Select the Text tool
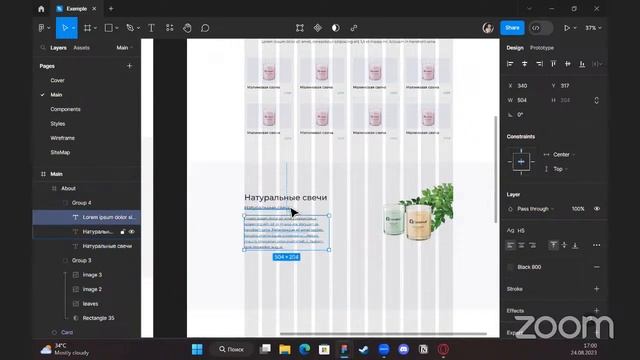640x360 pixels. point(151,28)
